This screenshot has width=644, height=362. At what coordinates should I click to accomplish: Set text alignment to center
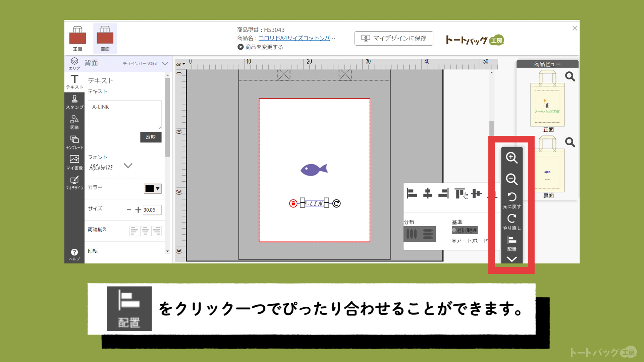pyautogui.click(x=145, y=231)
